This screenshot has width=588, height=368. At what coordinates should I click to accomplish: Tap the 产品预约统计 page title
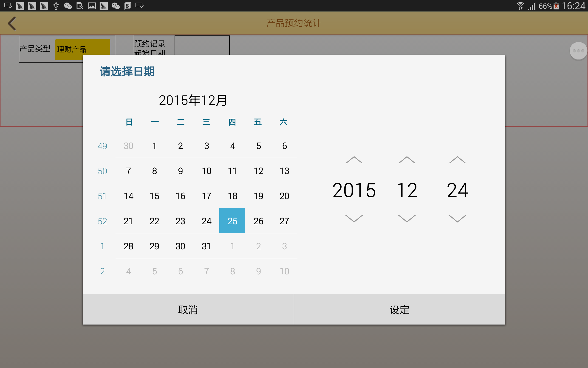tap(294, 23)
